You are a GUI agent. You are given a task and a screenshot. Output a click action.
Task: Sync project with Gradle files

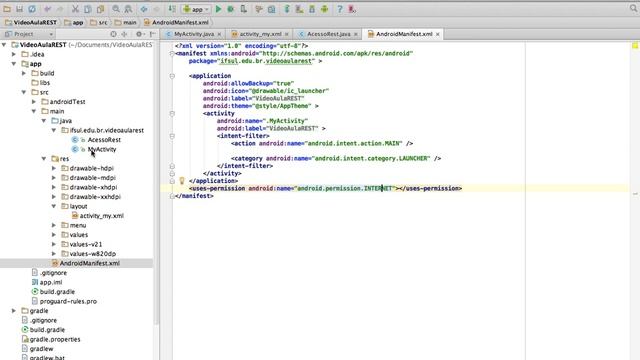(287, 9)
